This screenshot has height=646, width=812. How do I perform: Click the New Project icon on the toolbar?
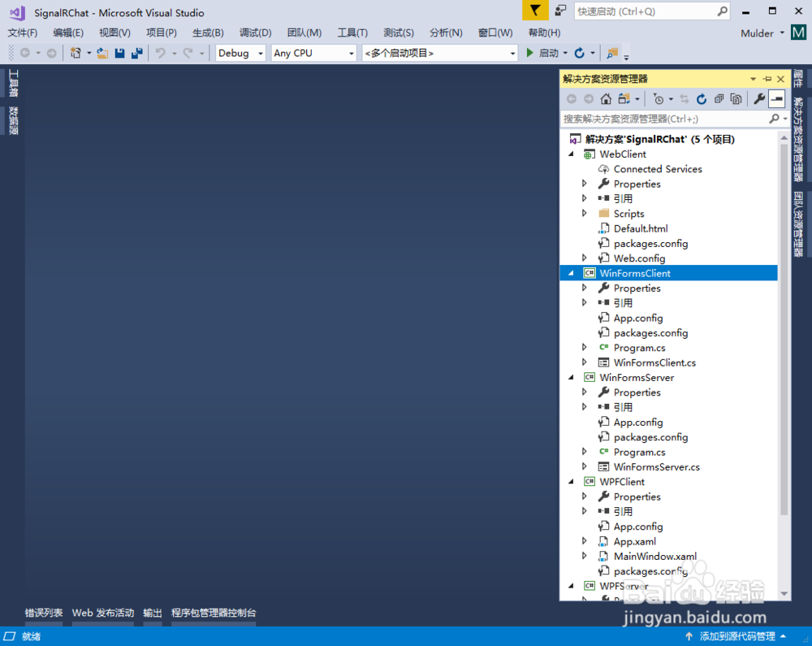coord(76,53)
